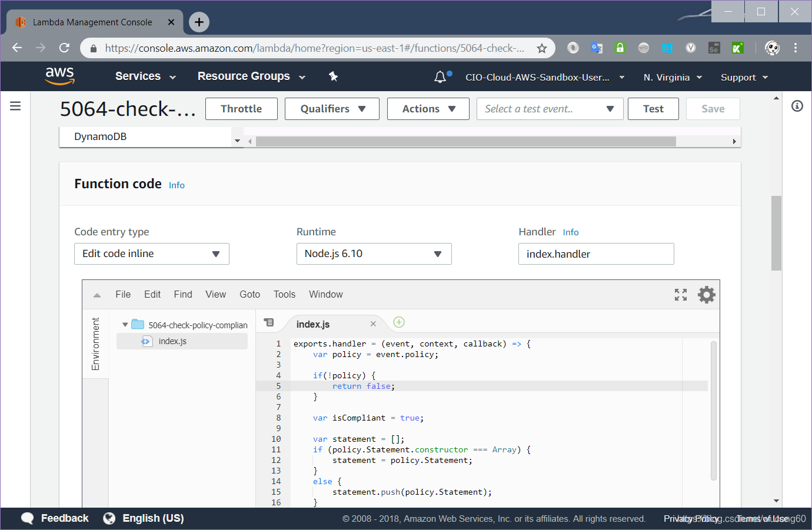Click the green lock extension icon
Screen dimensions: 812x530
click(x=620, y=48)
